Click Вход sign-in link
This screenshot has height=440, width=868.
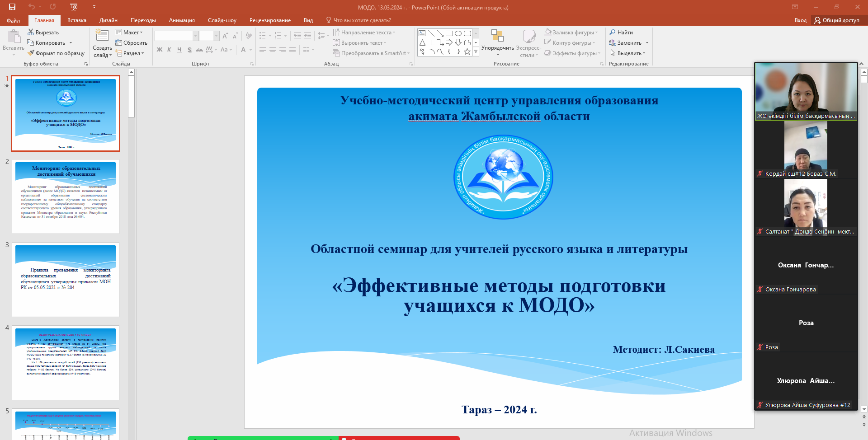pos(801,20)
